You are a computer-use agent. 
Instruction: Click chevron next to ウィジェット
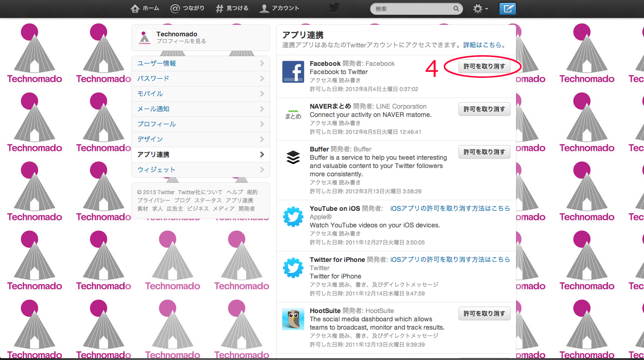point(262,170)
